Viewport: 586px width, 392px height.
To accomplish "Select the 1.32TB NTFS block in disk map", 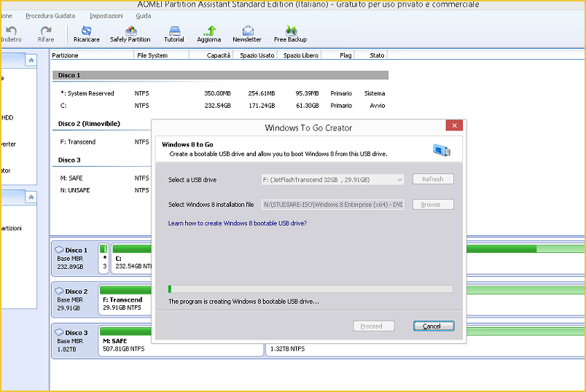I will click(x=426, y=349).
